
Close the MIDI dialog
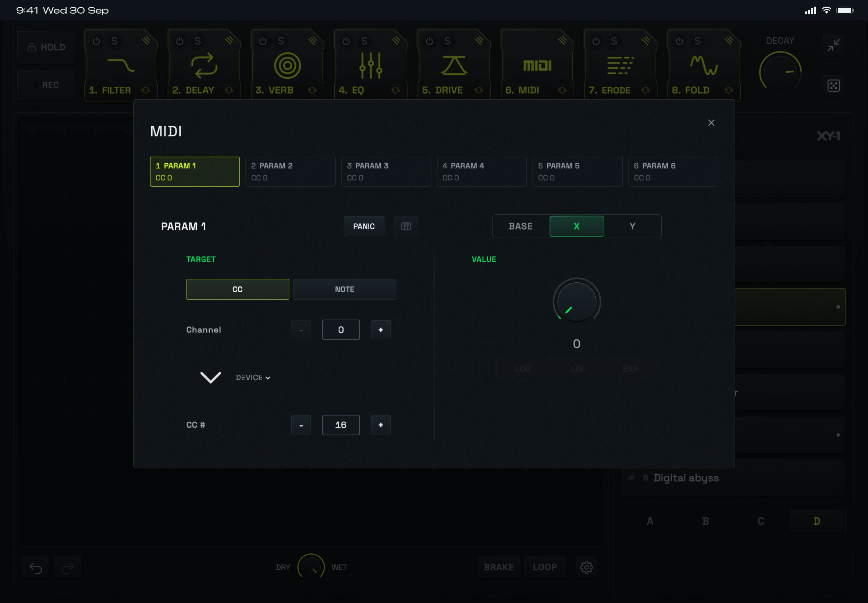(711, 123)
